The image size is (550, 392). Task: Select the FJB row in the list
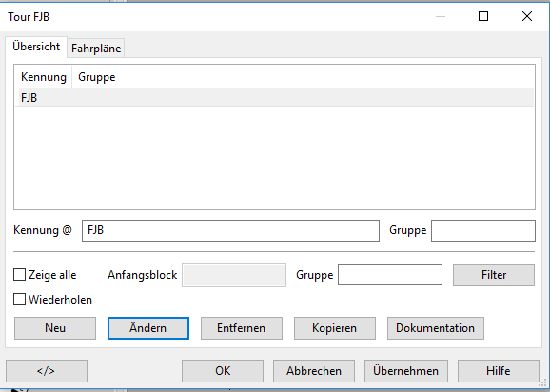tap(275, 97)
